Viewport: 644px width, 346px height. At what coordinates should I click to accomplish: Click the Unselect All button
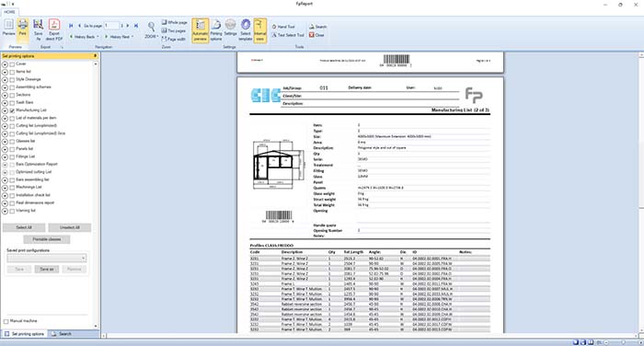pyautogui.click(x=69, y=227)
